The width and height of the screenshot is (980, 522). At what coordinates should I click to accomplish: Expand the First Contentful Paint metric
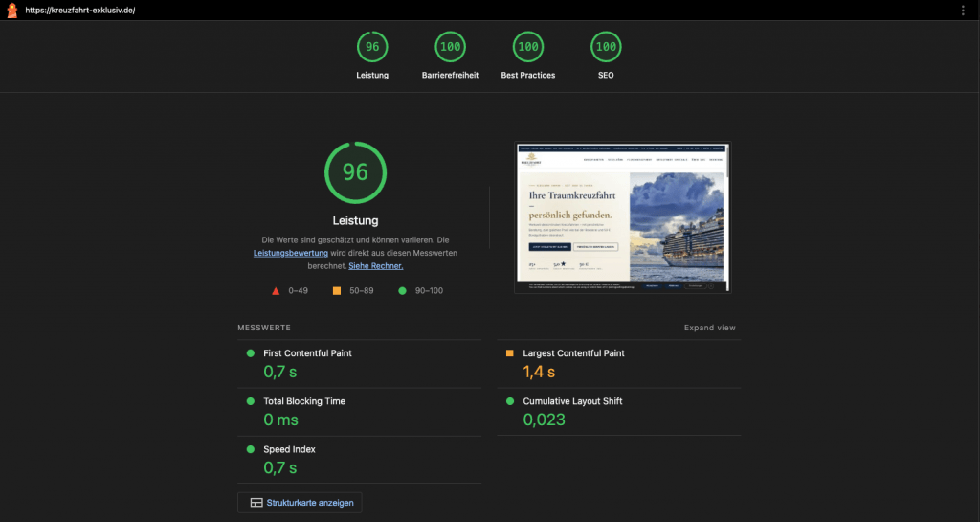click(x=307, y=353)
